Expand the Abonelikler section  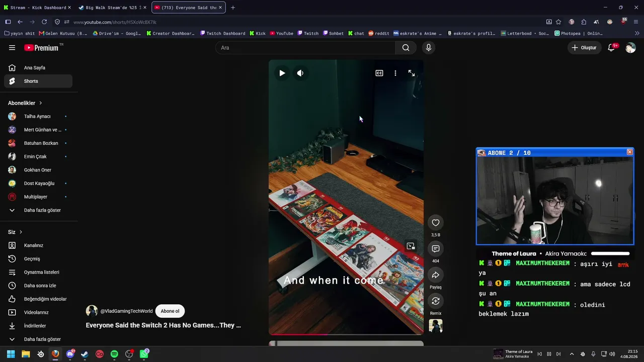25,103
